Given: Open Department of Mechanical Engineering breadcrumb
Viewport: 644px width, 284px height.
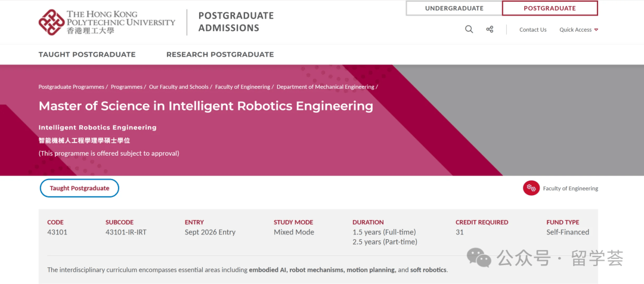Looking at the screenshot, I should point(326,87).
